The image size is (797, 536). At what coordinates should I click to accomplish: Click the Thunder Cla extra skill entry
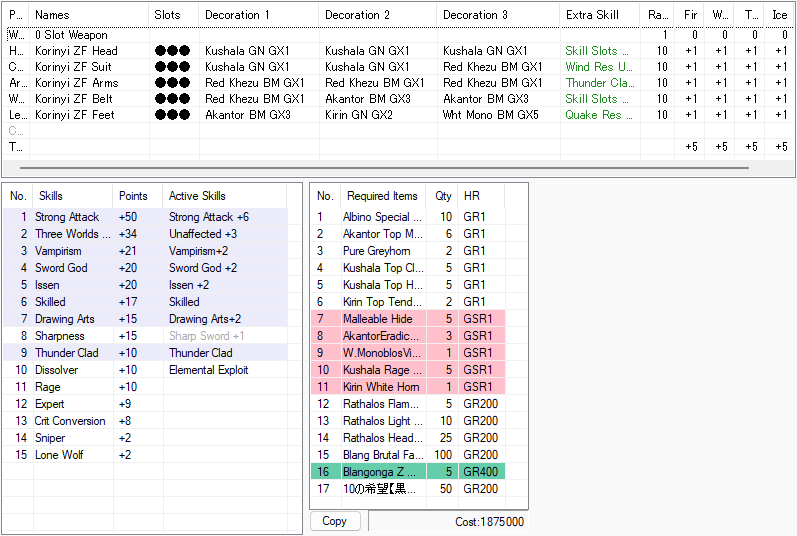[598, 83]
